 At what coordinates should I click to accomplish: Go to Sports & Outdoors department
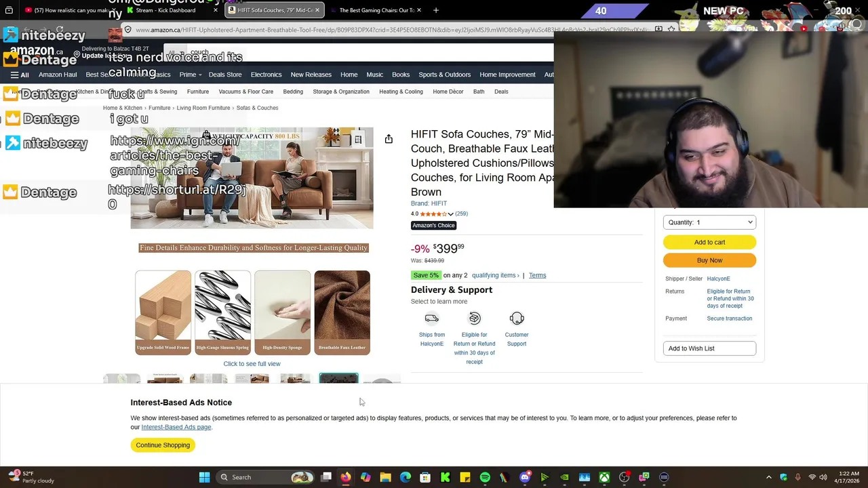444,75
